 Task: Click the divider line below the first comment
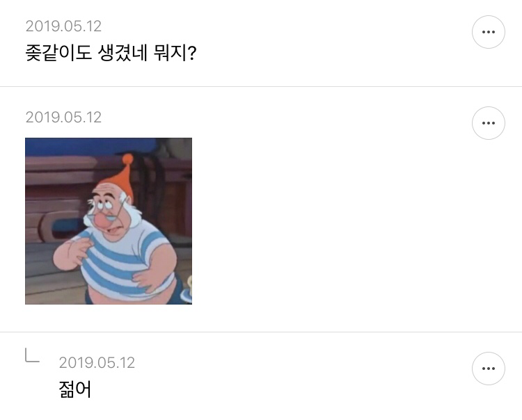coord(261,86)
